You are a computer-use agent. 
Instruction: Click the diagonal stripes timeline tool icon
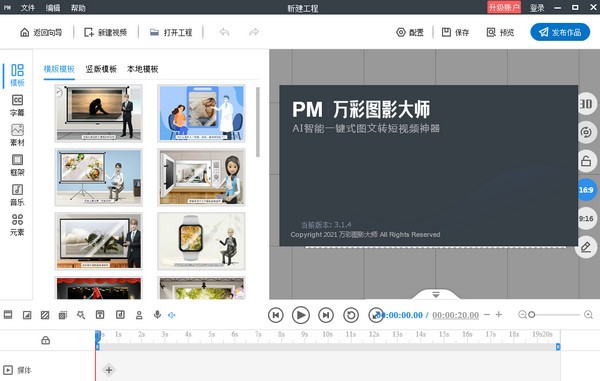coord(45,315)
